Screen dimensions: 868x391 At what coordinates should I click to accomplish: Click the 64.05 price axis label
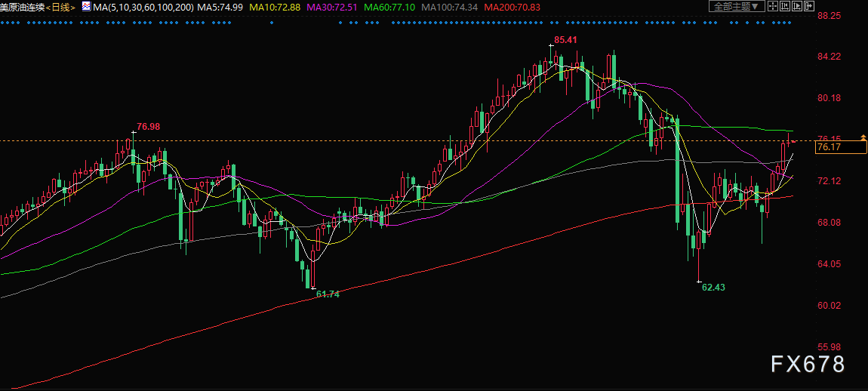[830, 264]
